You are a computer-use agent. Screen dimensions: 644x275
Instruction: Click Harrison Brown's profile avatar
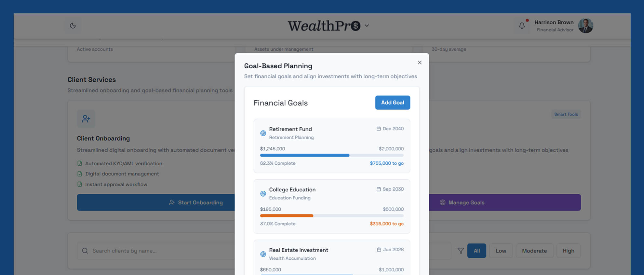[x=585, y=26]
